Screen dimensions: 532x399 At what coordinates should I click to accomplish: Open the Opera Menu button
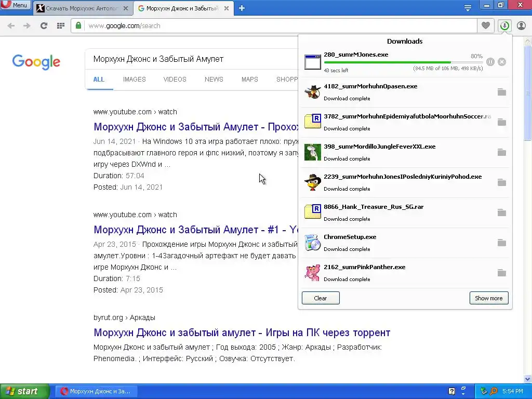[16, 5]
